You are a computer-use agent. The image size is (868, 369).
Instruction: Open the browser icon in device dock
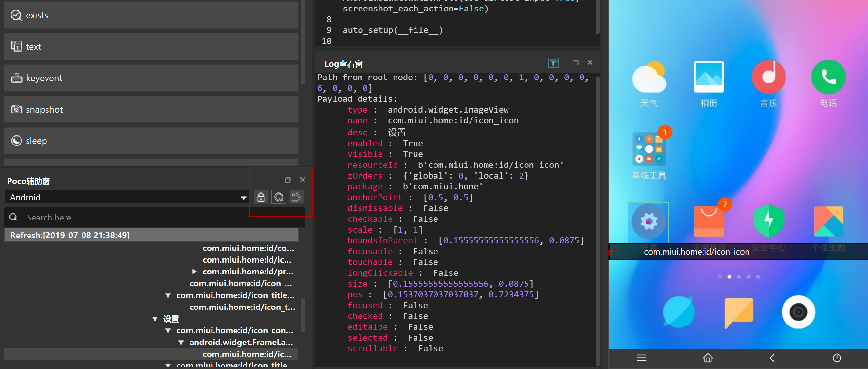(679, 312)
